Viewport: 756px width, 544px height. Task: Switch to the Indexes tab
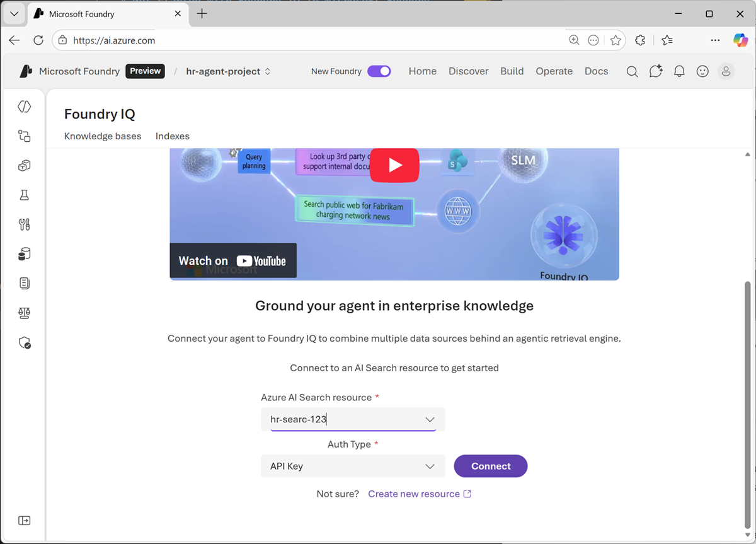tap(173, 136)
